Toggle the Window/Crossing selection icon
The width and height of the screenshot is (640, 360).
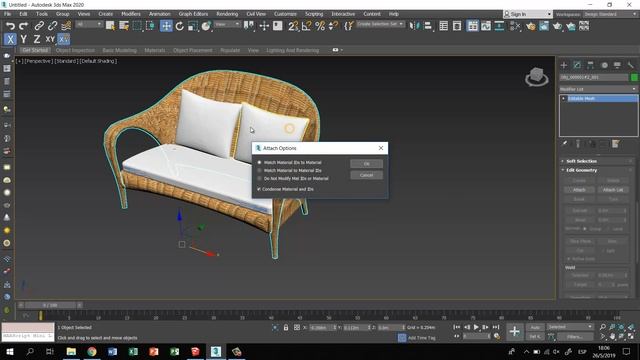151,26
